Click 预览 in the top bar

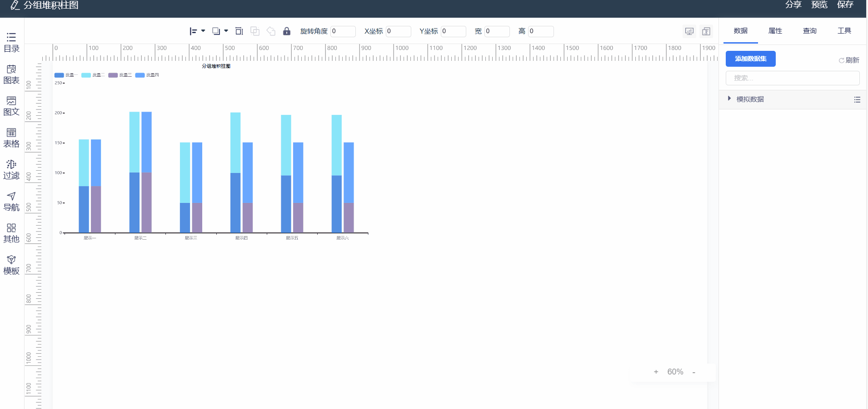819,5
